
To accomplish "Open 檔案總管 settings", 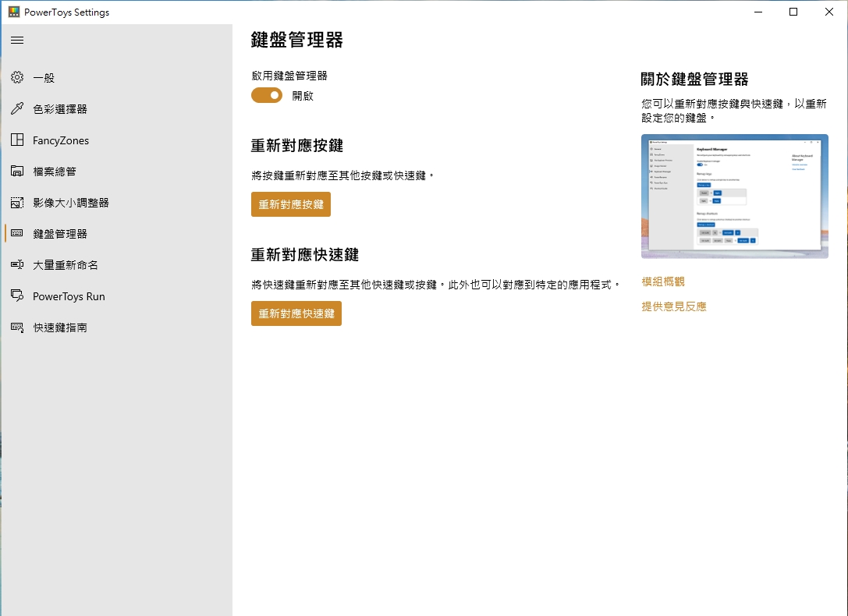I will [x=116, y=172].
